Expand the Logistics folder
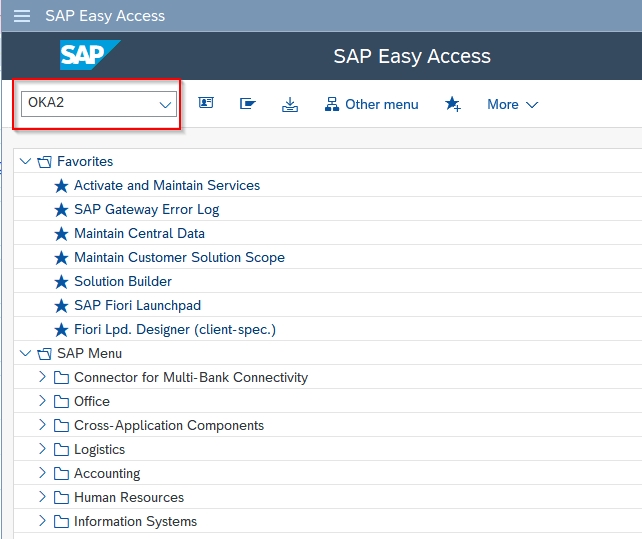This screenshot has height=539, width=642. (x=42, y=449)
